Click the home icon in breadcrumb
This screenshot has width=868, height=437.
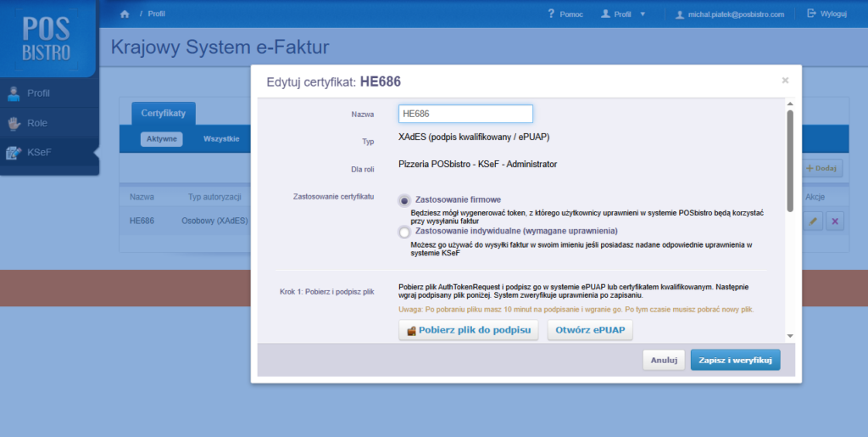click(x=125, y=14)
